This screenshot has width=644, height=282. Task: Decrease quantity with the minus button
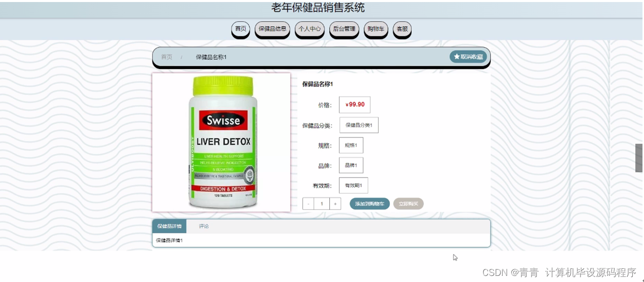pos(308,204)
